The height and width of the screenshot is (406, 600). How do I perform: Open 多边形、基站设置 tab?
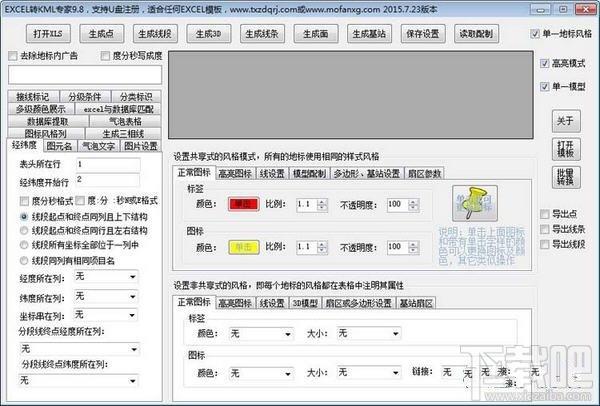[x=367, y=174]
